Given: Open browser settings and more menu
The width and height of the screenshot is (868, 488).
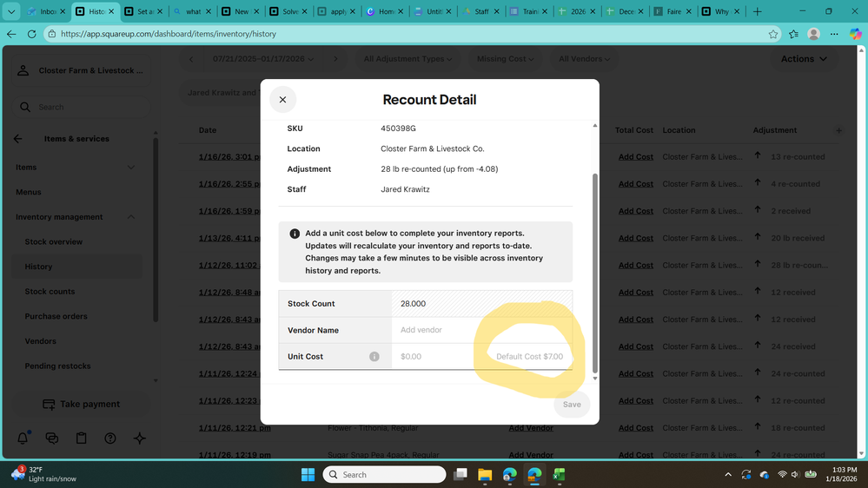Looking at the screenshot, I should (x=834, y=34).
